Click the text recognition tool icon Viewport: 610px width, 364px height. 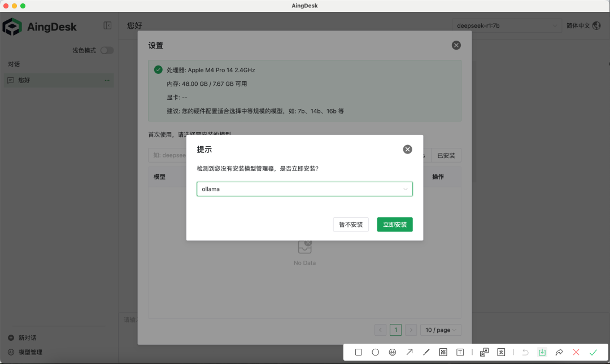tap(501, 352)
